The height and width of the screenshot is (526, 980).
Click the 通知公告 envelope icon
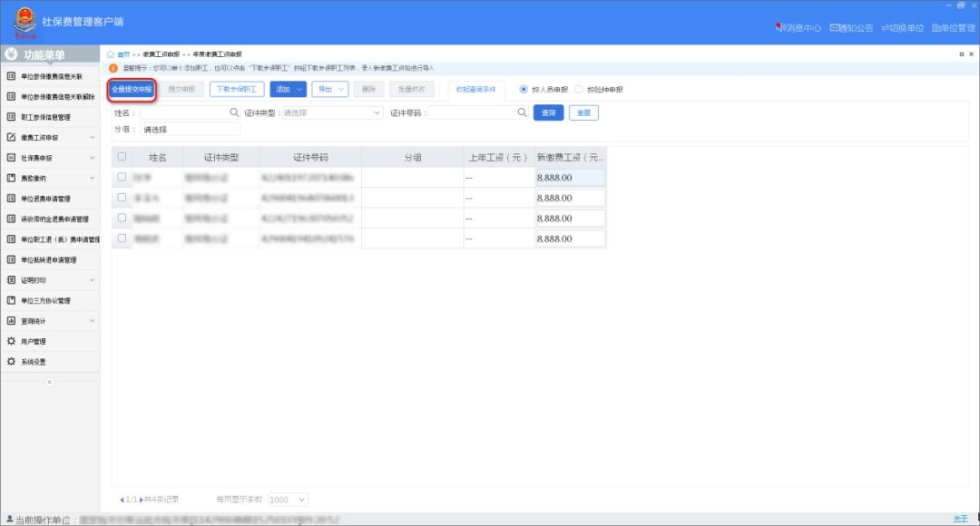click(835, 28)
